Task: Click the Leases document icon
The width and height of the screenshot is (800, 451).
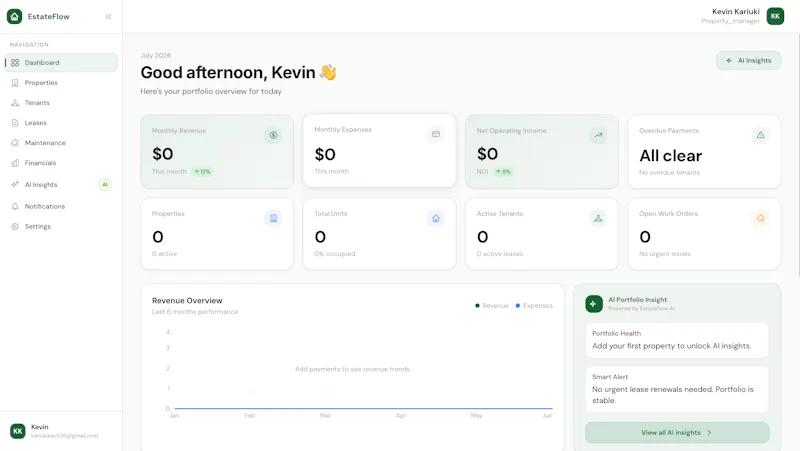Action: (15, 123)
